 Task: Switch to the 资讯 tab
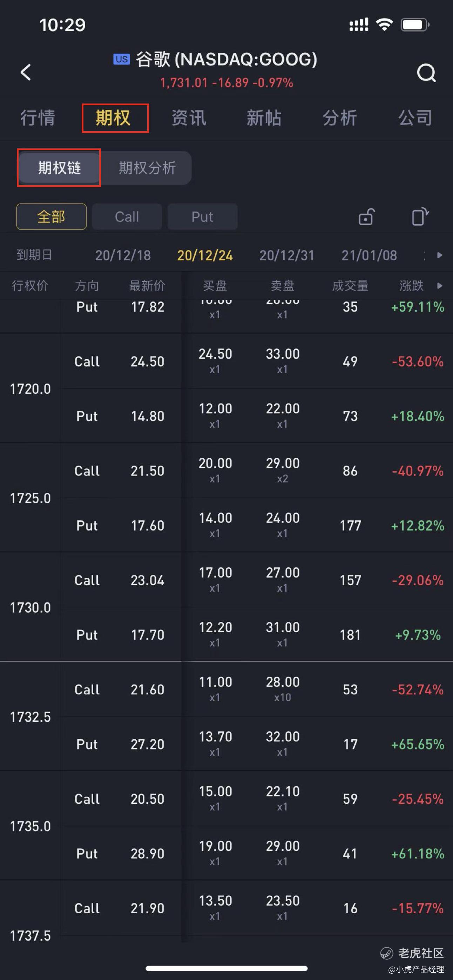[x=189, y=118]
